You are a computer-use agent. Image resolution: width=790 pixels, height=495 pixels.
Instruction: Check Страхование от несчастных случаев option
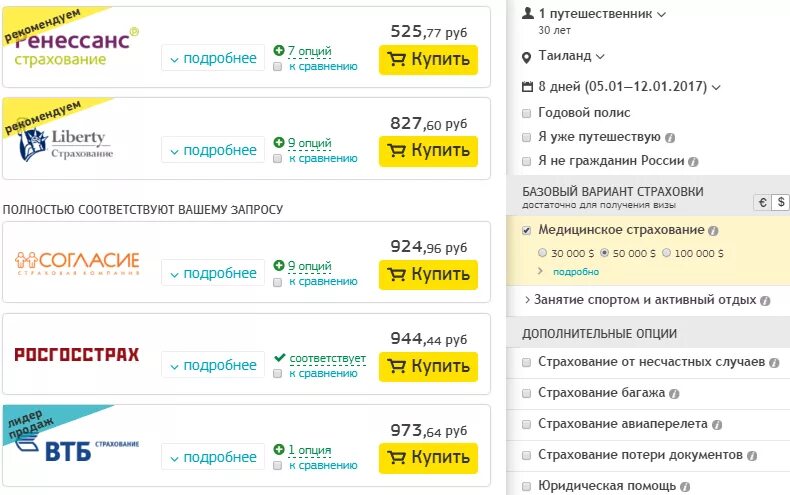[x=527, y=361]
